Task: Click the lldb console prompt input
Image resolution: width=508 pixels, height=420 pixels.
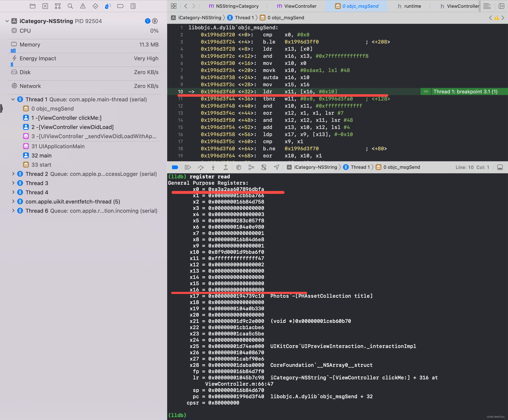Action: click(x=337, y=415)
